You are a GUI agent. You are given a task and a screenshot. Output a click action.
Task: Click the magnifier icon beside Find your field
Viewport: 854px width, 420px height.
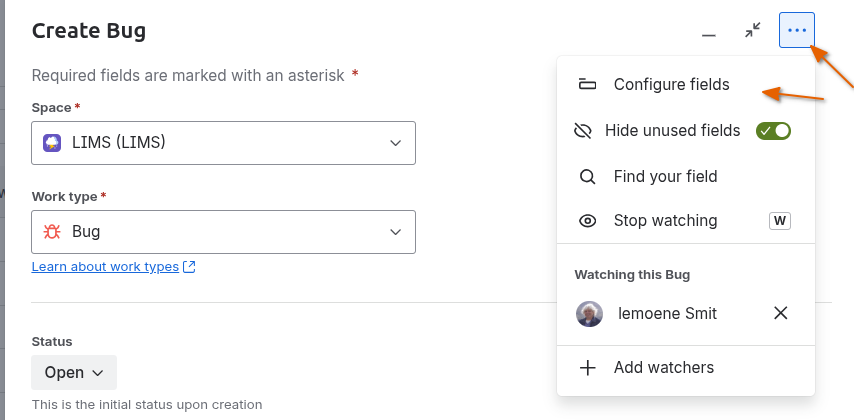point(587,177)
